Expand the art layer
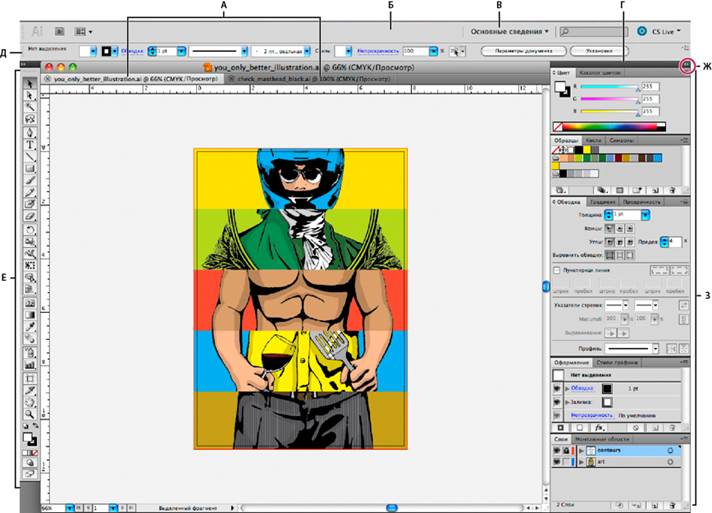 click(x=581, y=462)
